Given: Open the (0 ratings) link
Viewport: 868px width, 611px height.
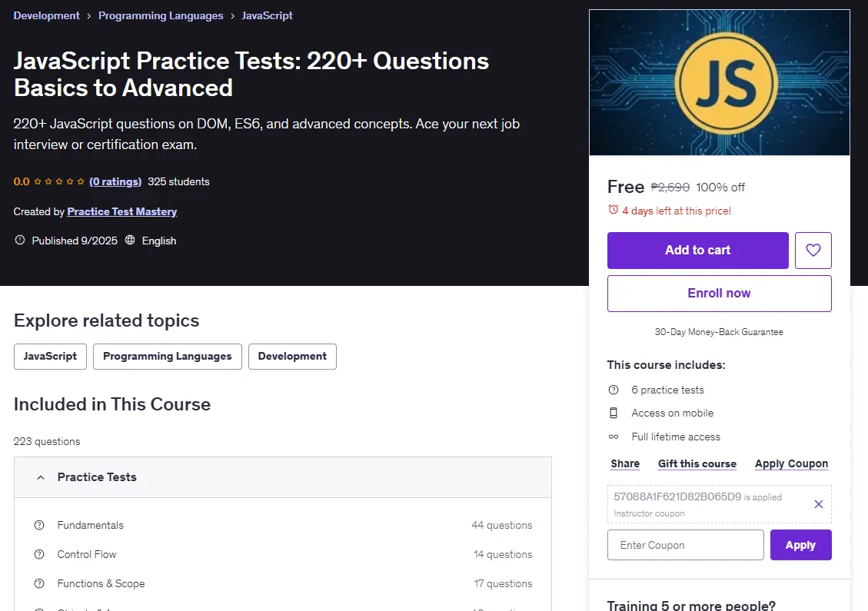Looking at the screenshot, I should [115, 181].
